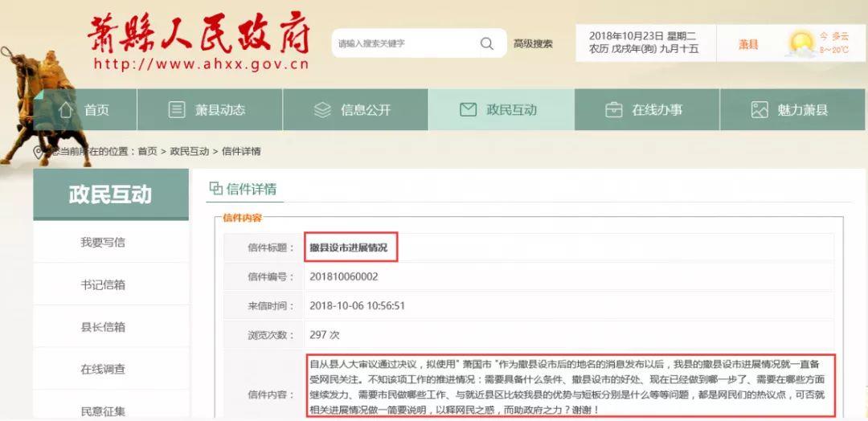Select 我要写信 in the sidebar
Image resolution: width=868 pixels, height=421 pixels.
[103, 242]
